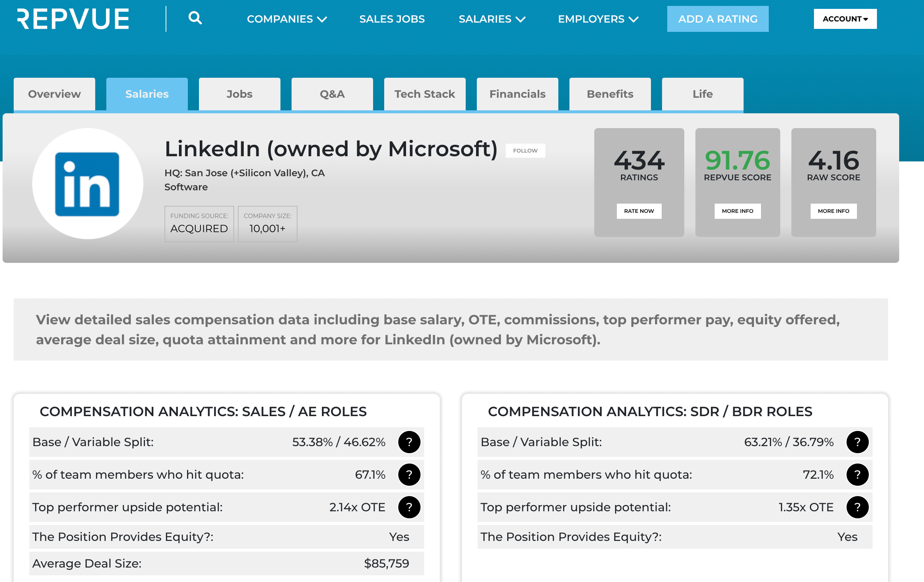Click More Info under RepVue Score

[x=738, y=211]
